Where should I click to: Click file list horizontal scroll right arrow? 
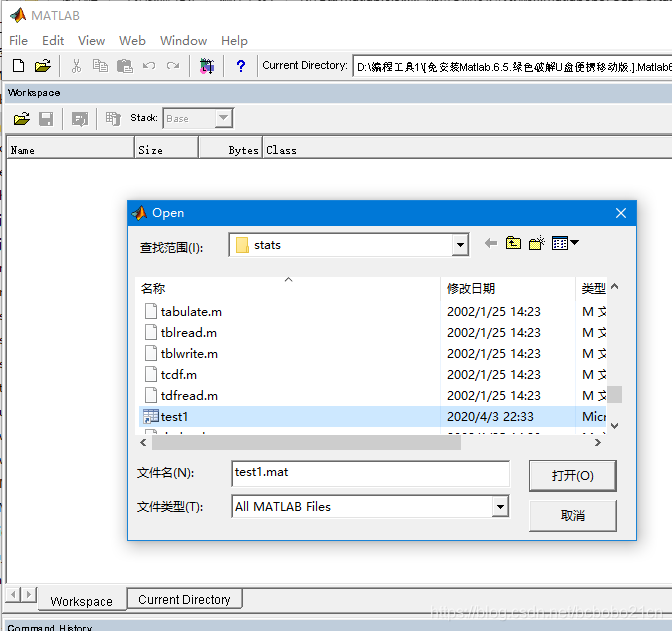(x=598, y=443)
